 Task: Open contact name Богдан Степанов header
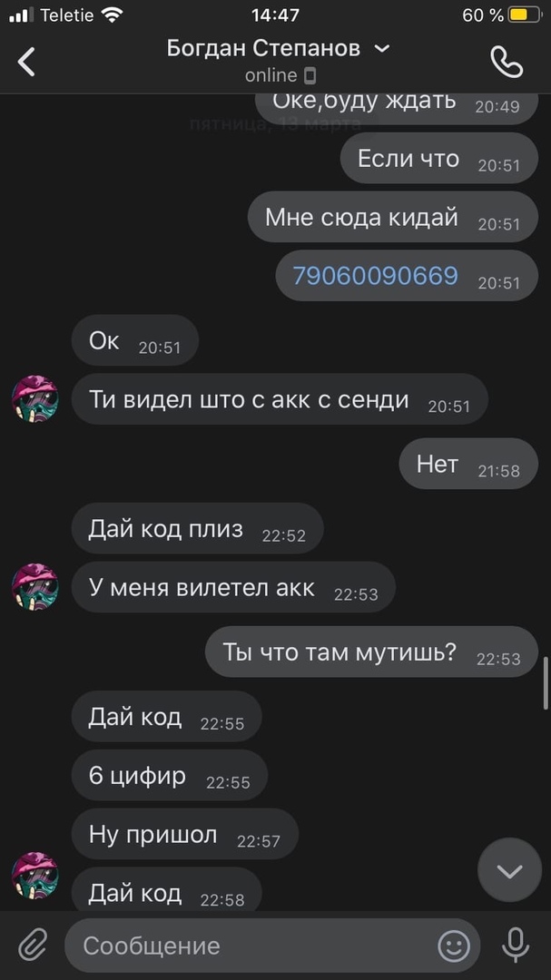(263, 48)
